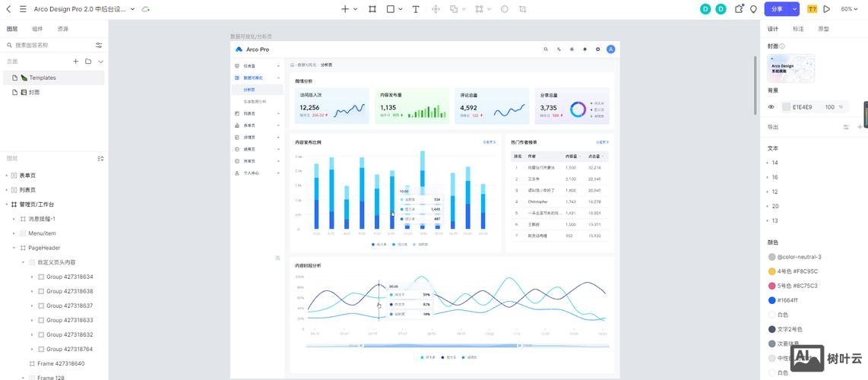Viewport: 868px width, 380px height.
Task: Open the main hamburger menu
Action: tap(23, 9)
